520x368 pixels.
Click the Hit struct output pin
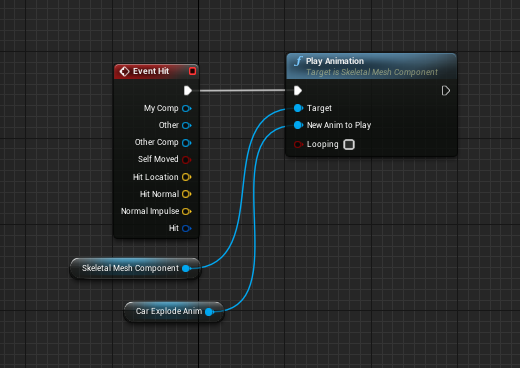click(187, 228)
